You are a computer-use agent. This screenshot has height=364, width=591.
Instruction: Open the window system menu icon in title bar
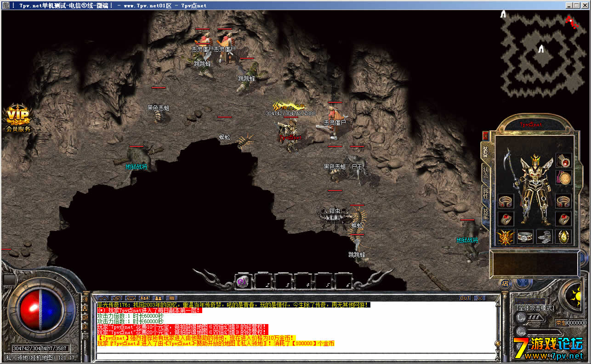6,6
